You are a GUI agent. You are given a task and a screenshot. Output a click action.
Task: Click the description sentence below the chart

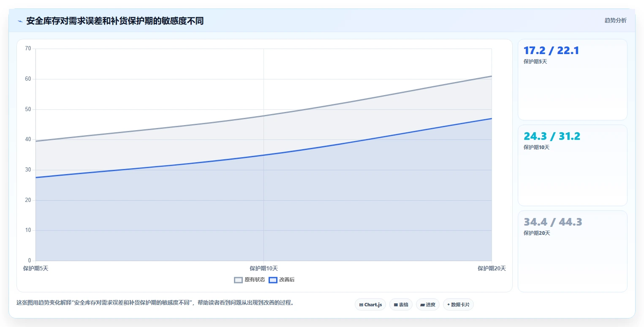click(155, 303)
